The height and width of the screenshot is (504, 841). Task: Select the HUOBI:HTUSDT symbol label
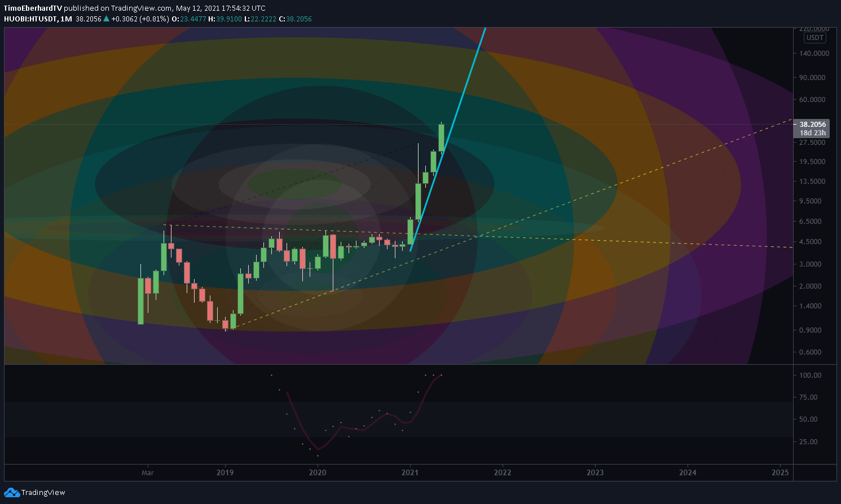click(x=30, y=19)
